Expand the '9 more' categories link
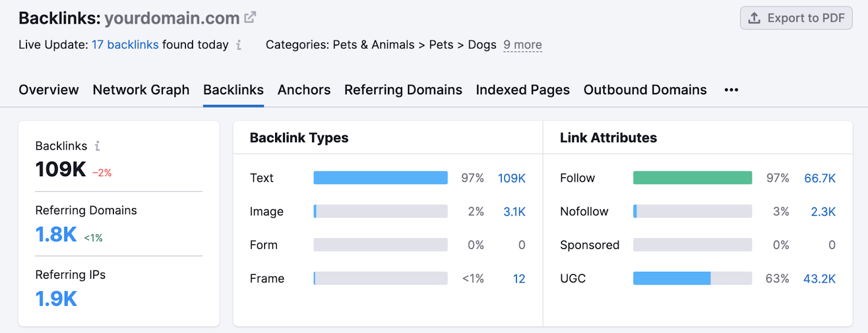Image resolution: width=868 pixels, height=333 pixels. (522, 45)
